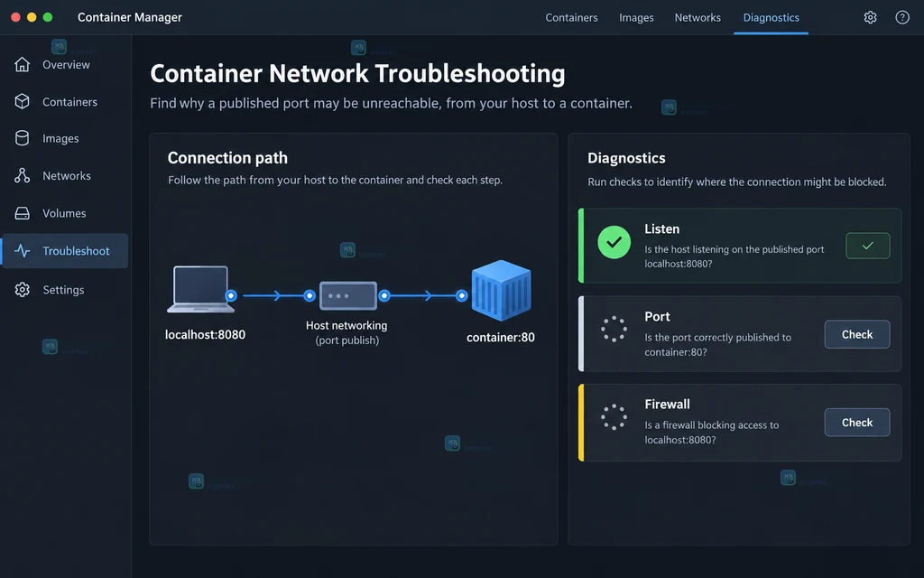The image size is (924, 578).
Task: Switch to the Containers top tab
Action: tap(571, 18)
